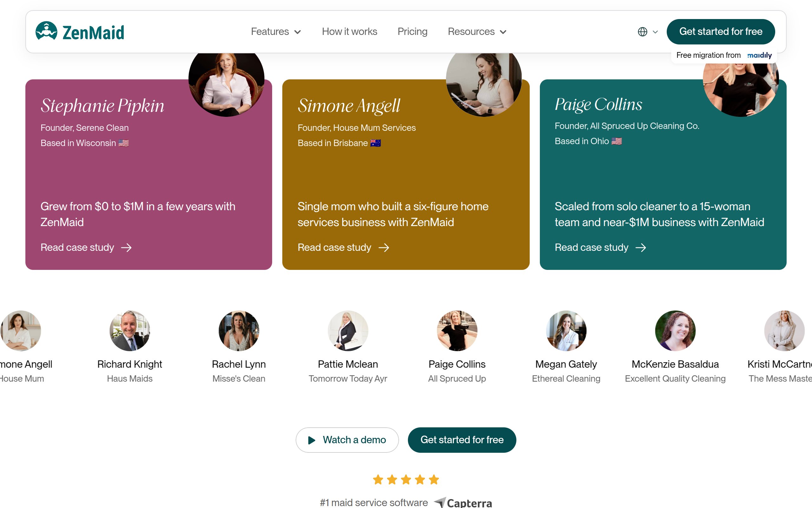Click 'Misse's Clean' company label

[x=239, y=379]
